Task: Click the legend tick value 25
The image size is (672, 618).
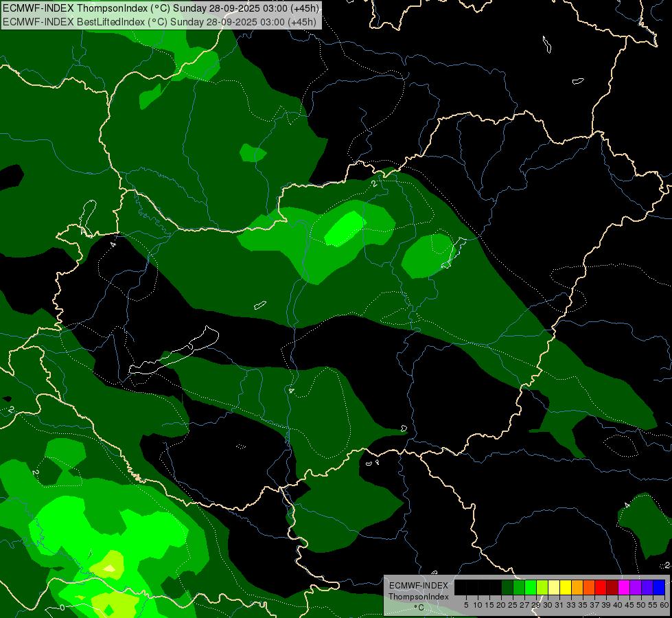Action: (513, 605)
